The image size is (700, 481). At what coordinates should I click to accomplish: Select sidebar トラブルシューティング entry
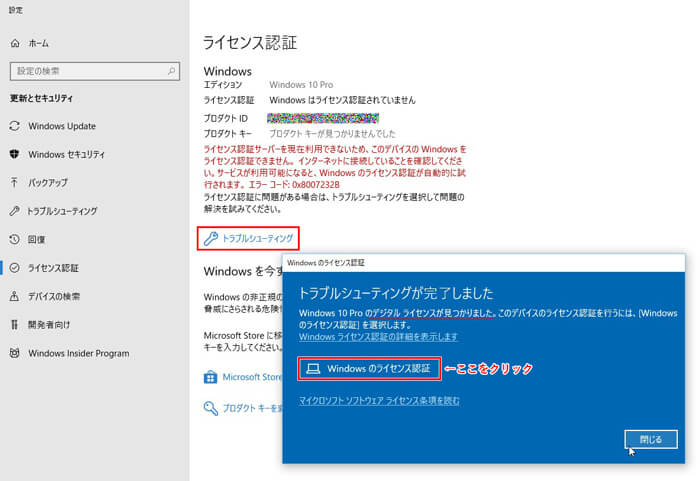[94, 211]
